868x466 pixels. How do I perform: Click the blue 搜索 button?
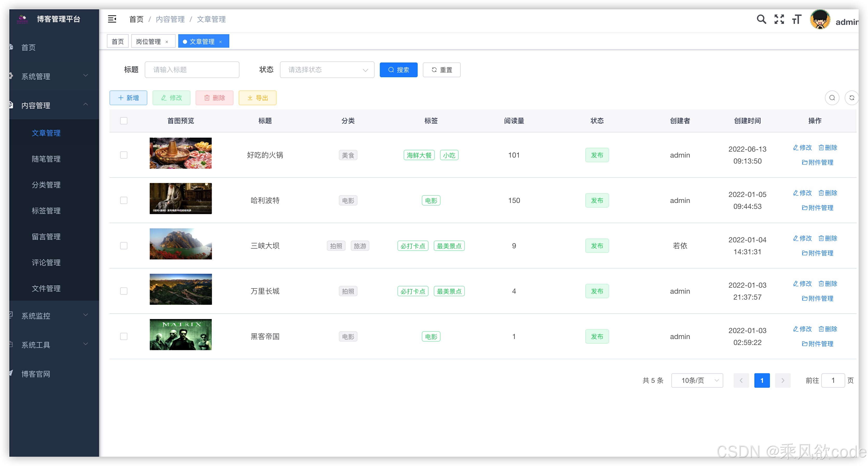click(x=398, y=70)
